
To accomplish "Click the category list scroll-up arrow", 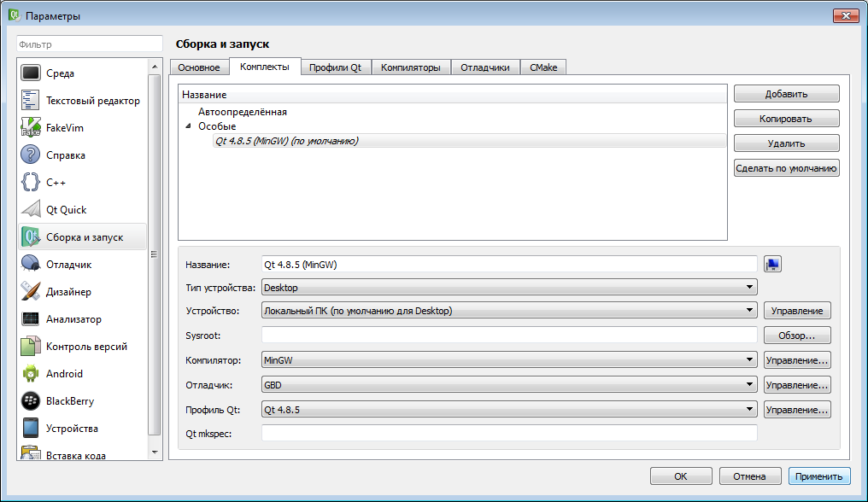I will 155,67.
